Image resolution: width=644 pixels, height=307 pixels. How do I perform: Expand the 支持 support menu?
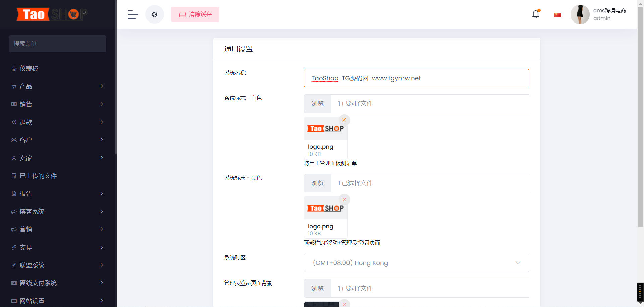tap(57, 247)
